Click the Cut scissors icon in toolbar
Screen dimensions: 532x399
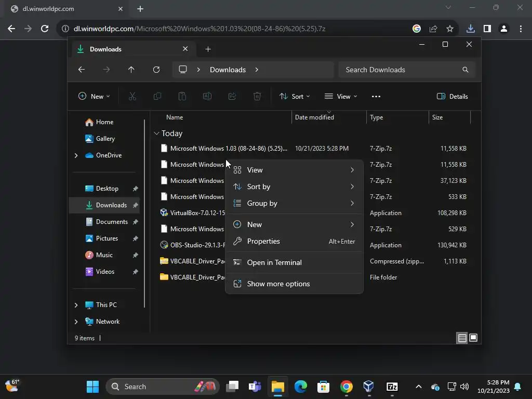[132, 96]
